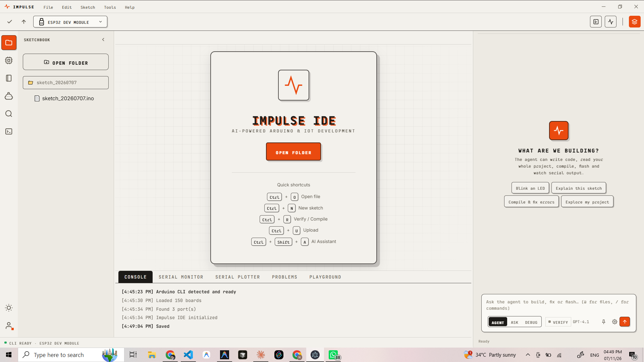Click the Wi-Fi network tray icon
The image size is (644, 362).
(559, 355)
